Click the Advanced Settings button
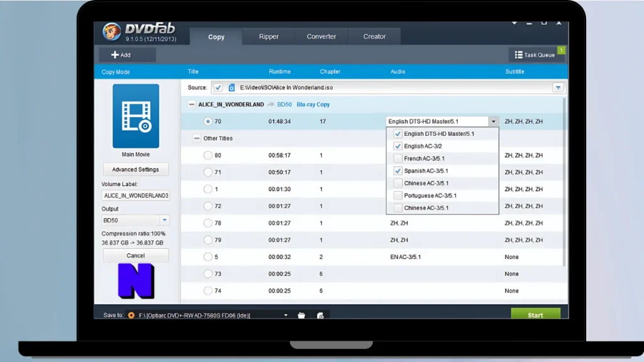This screenshot has width=644, height=362. [136, 170]
